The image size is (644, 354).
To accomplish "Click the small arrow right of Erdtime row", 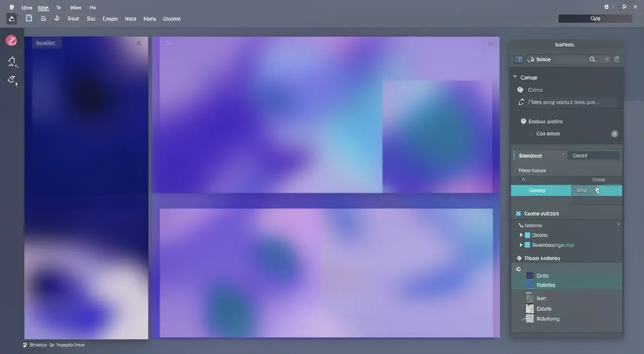I will [x=618, y=224].
